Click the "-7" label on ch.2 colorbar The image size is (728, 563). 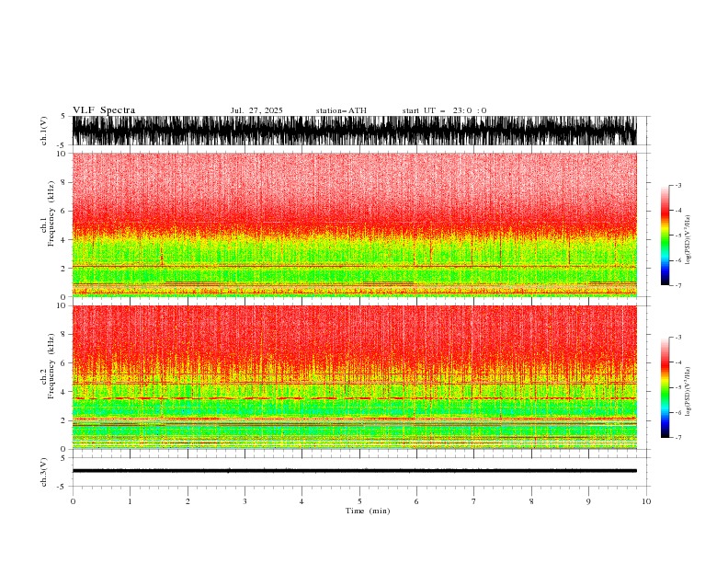tap(678, 437)
